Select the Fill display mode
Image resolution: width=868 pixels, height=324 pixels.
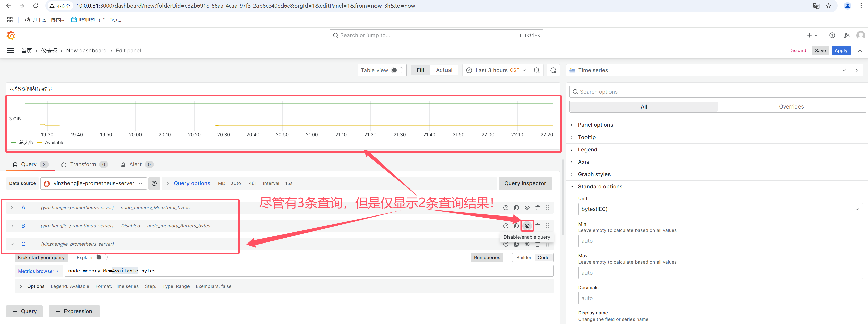(x=420, y=70)
